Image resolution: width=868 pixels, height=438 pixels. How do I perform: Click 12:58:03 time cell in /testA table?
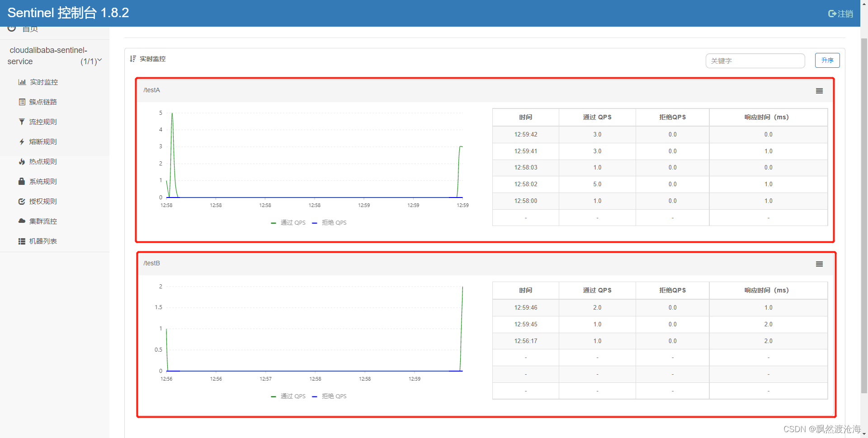[526, 168]
